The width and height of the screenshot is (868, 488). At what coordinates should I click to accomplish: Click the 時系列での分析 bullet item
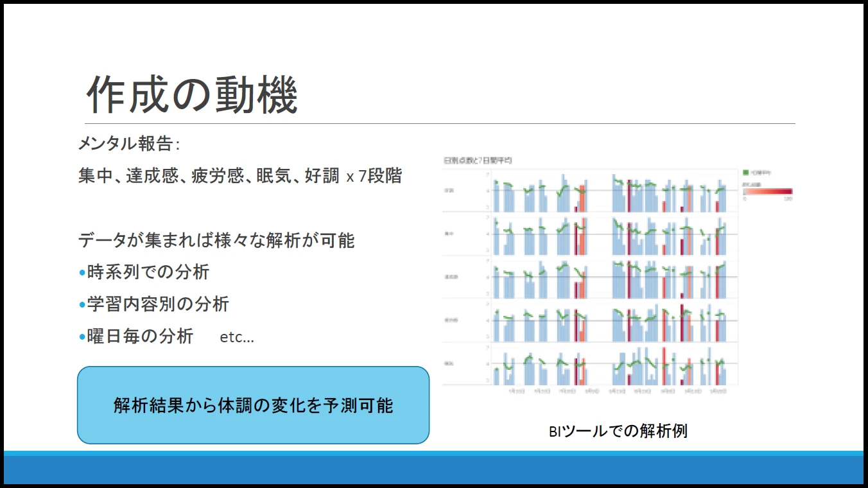pyautogui.click(x=148, y=272)
